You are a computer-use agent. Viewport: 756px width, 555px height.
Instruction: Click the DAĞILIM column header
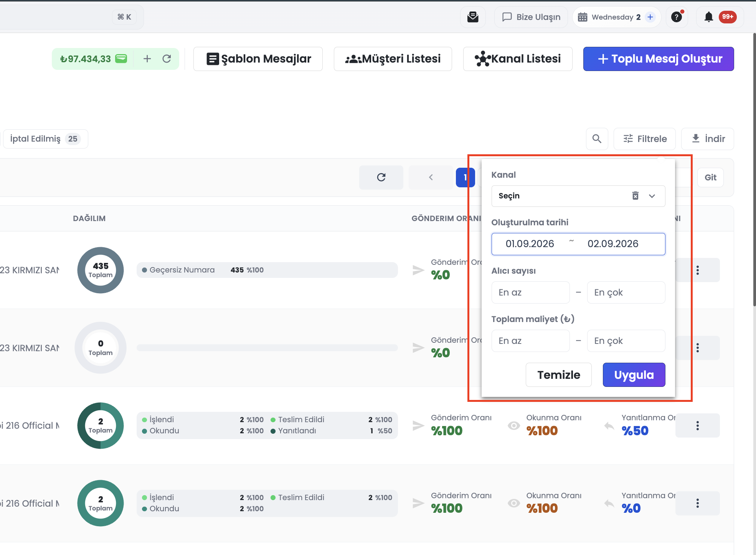pyautogui.click(x=89, y=218)
